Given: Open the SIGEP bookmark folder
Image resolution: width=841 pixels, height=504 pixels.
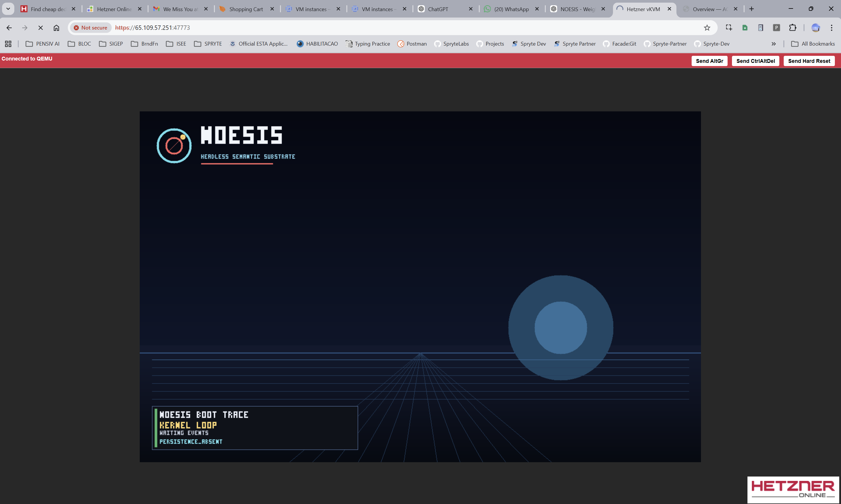Looking at the screenshot, I should tap(111, 44).
